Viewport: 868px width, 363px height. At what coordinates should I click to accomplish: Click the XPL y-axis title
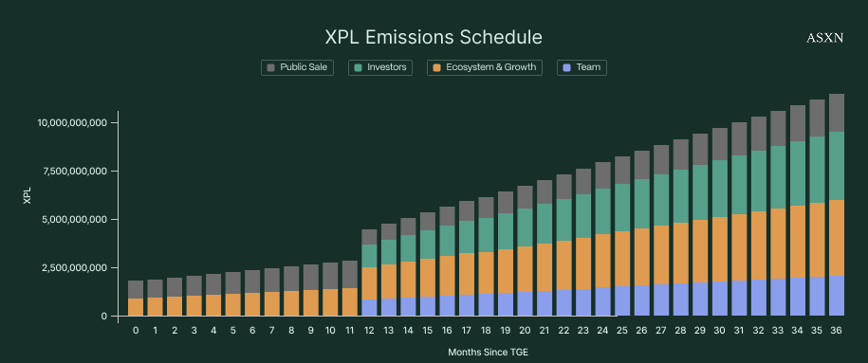point(28,196)
